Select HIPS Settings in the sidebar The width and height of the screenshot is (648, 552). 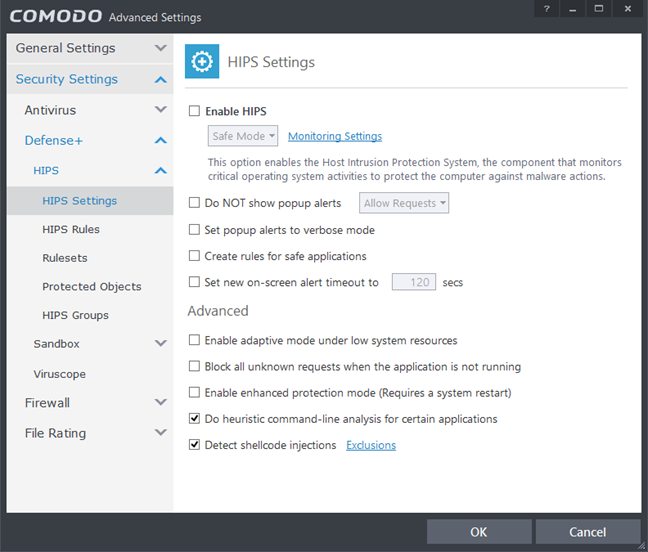click(90, 201)
